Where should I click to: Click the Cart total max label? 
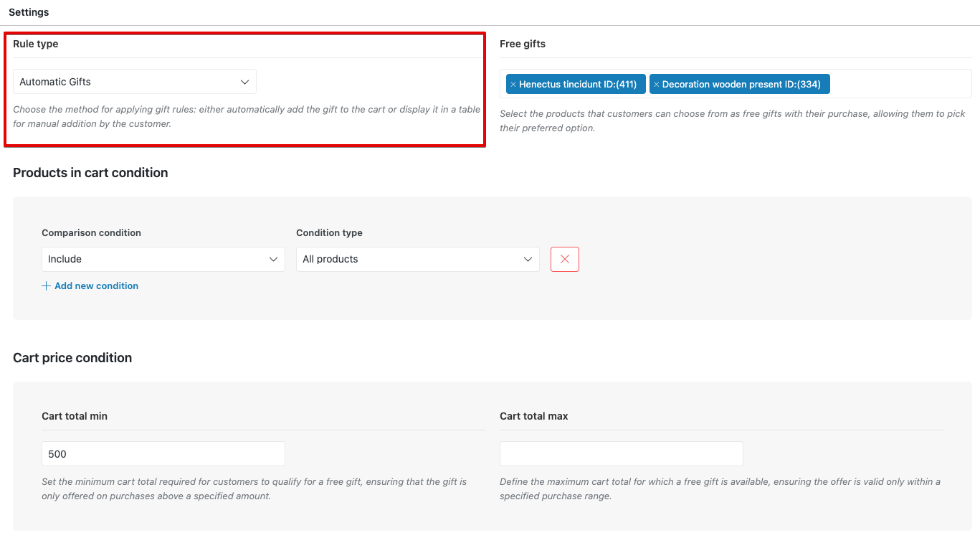[x=533, y=416]
